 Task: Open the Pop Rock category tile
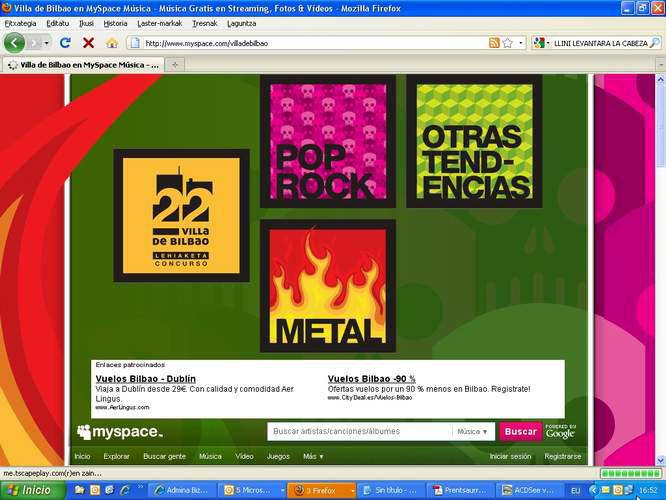click(328, 141)
